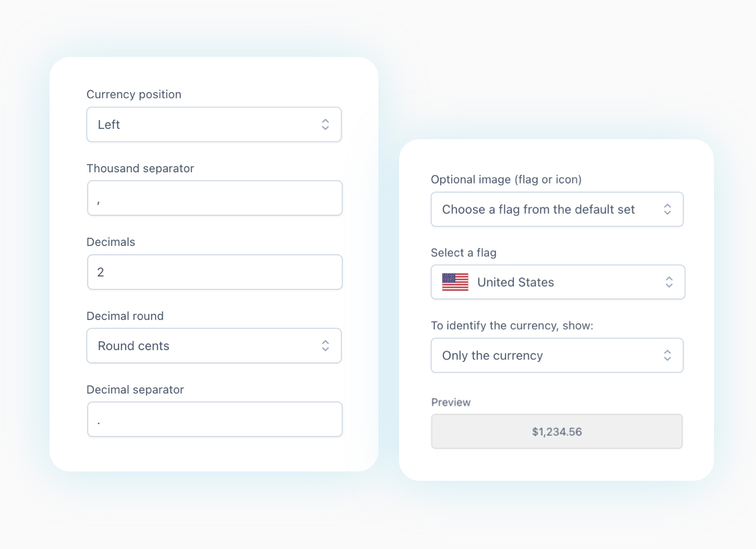Click the 'Decimals' field label

(x=111, y=242)
